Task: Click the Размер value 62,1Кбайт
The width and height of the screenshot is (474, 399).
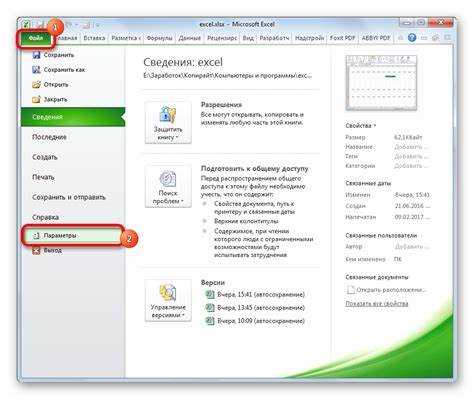Action: click(408, 137)
